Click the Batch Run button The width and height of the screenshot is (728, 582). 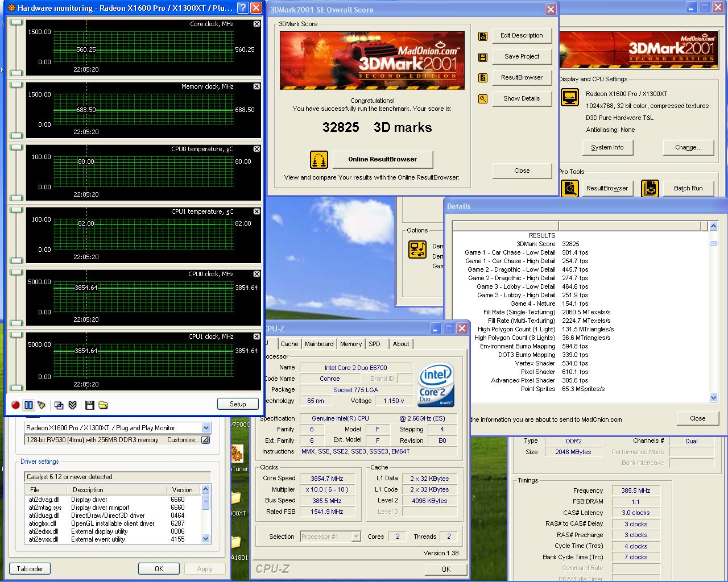(688, 189)
